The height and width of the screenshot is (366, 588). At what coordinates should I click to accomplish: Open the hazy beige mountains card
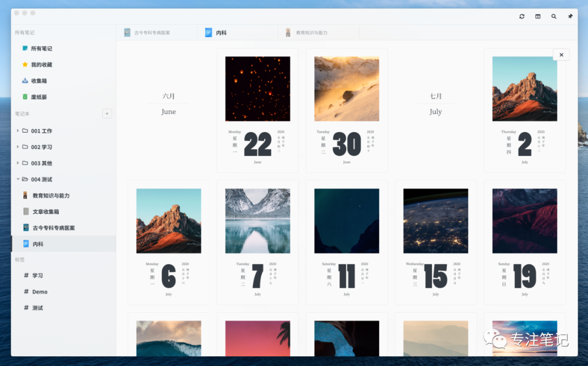(x=436, y=334)
